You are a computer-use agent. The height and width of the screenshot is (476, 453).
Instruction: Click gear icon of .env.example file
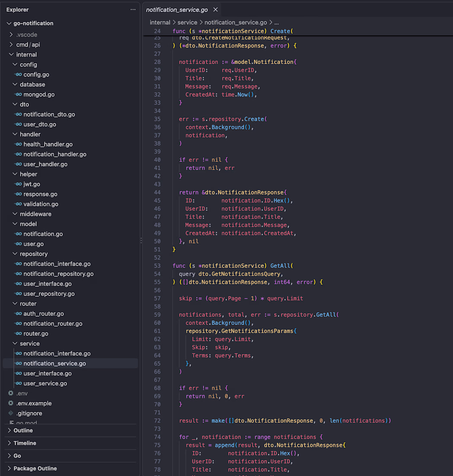click(11, 403)
